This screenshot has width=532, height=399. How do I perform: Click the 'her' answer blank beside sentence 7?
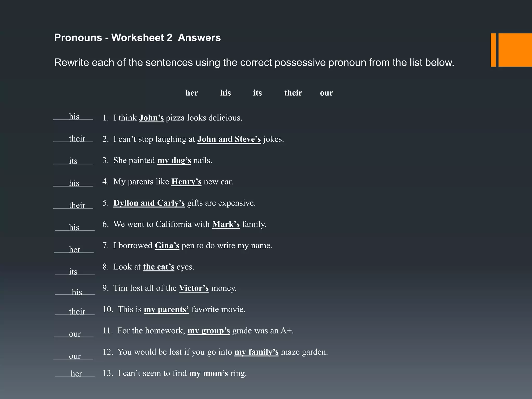pos(74,250)
